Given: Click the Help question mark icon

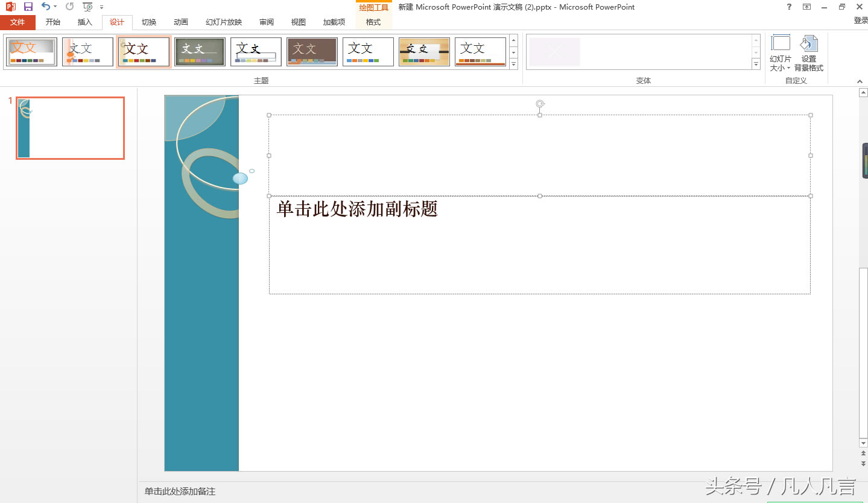Looking at the screenshot, I should (788, 7).
